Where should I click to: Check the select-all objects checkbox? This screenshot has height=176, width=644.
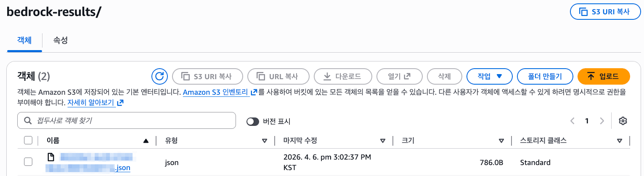(x=28, y=141)
